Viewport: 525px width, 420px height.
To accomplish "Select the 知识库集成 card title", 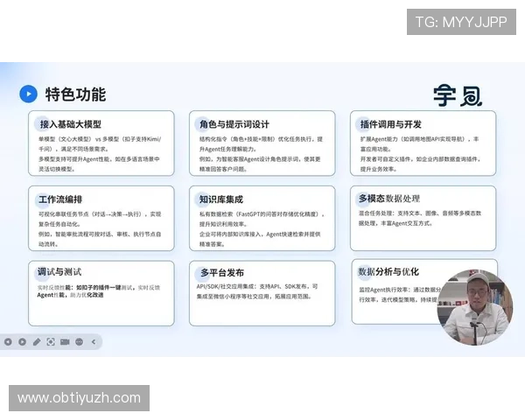I will [x=221, y=199].
